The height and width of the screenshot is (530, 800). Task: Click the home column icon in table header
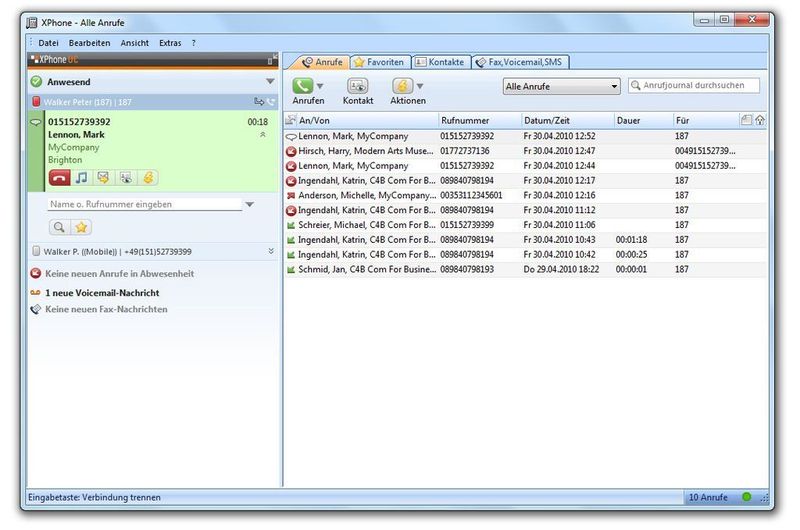pyautogui.click(x=760, y=120)
